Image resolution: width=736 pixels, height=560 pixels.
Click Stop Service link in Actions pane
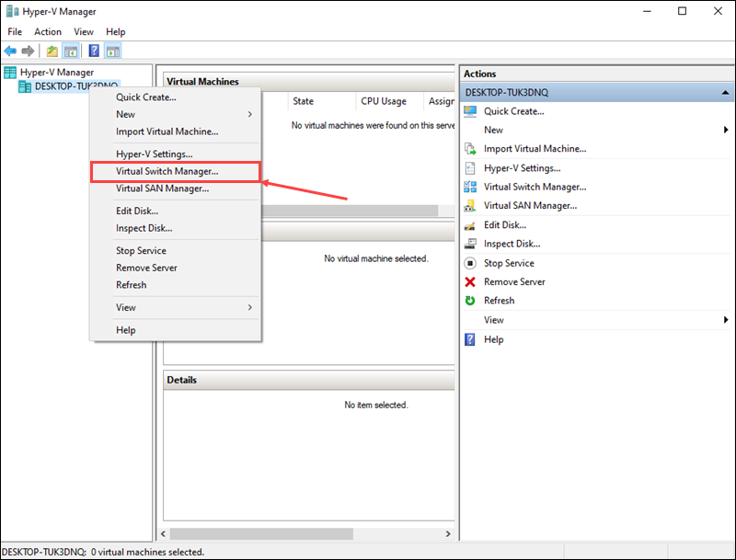509,263
